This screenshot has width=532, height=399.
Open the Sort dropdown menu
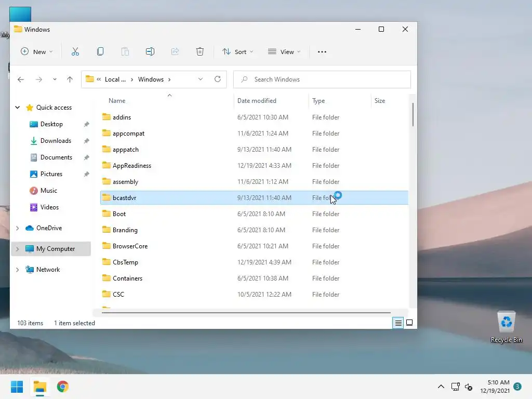[x=238, y=51]
